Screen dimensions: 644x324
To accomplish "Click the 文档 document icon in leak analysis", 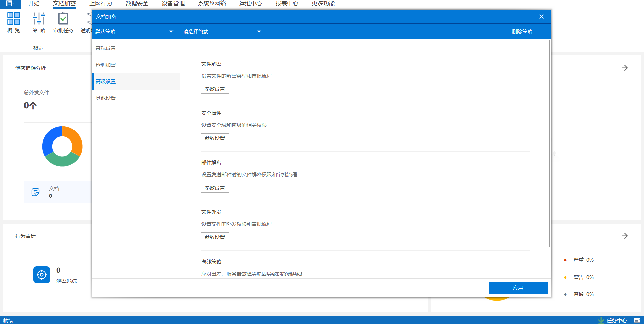I will 36,192.
